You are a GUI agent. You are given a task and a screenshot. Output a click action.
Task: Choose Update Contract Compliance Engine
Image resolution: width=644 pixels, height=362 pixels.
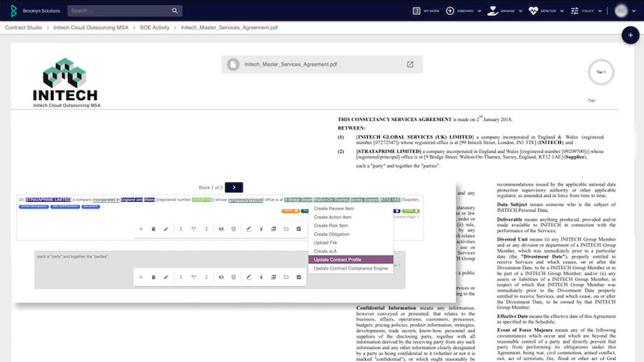pos(351,268)
